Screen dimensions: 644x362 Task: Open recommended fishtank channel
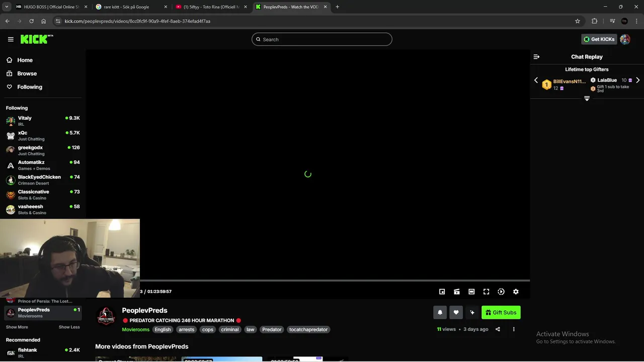(x=43, y=352)
